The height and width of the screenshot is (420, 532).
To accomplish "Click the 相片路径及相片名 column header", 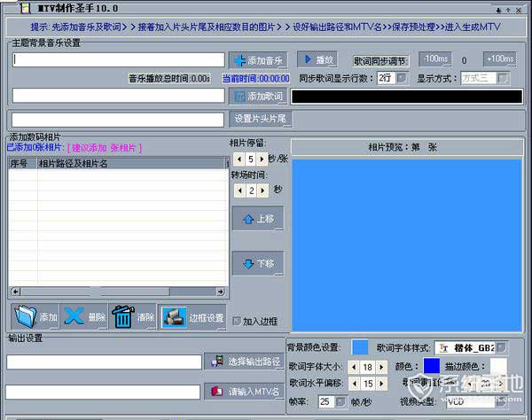I will pyautogui.click(x=132, y=164).
